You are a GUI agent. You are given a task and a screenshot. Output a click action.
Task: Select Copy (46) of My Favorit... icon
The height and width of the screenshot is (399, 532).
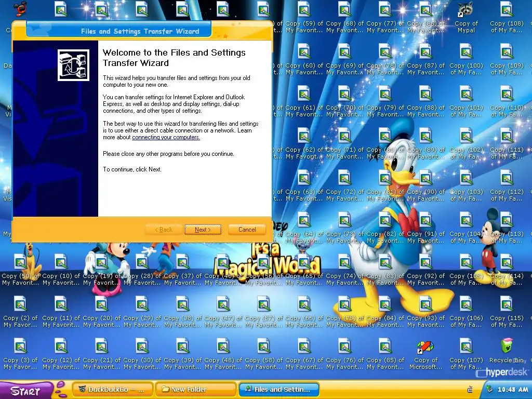223,261
